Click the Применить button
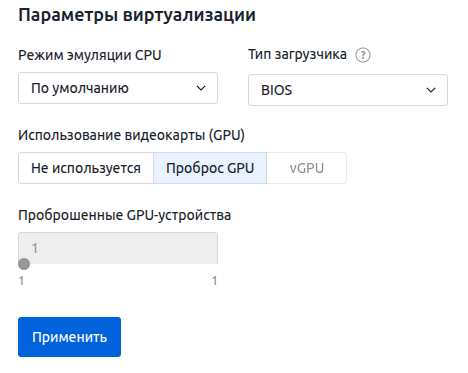This screenshot has width=468, height=373. pos(69,337)
